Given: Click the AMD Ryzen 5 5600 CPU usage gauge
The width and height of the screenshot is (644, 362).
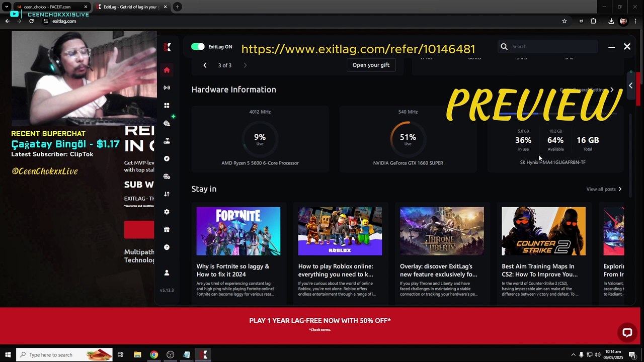Looking at the screenshot, I should pyautogui.click(x=260, y=139).
